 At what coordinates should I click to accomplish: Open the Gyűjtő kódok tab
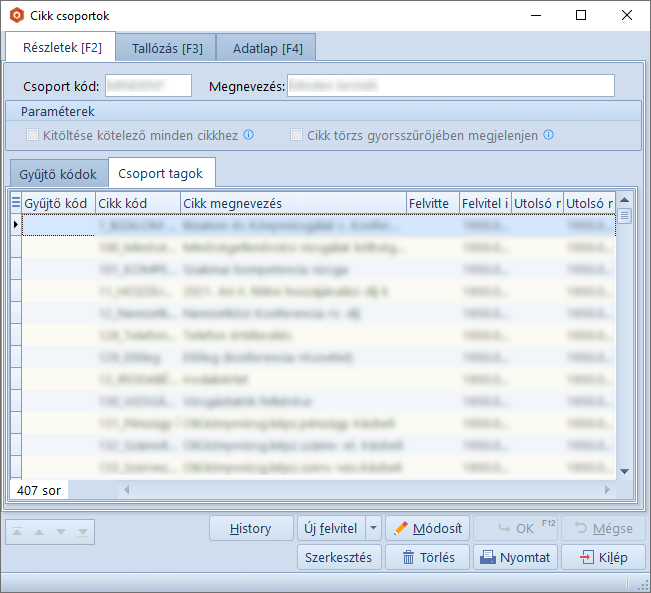pos(59,174)
